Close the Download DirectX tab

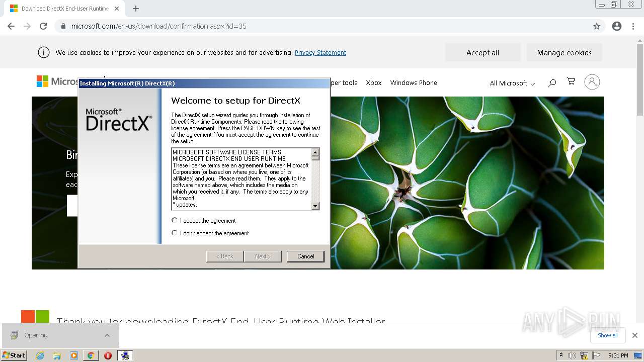click(117, 9)
